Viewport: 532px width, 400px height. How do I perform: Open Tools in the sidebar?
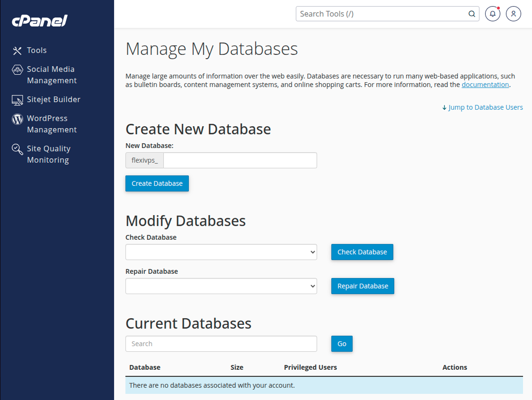click(x=36, y=50)
